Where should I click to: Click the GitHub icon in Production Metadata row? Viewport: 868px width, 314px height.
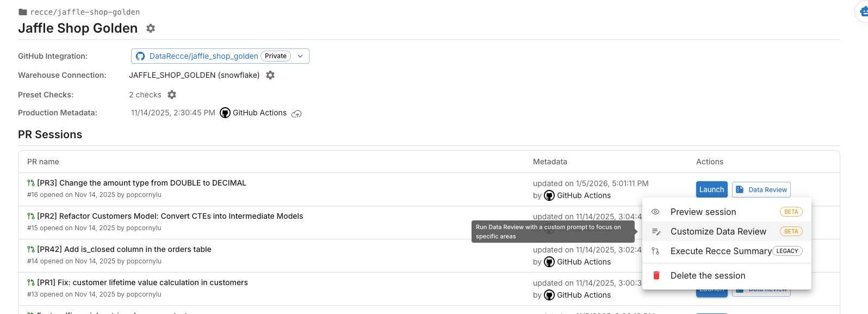225,113
